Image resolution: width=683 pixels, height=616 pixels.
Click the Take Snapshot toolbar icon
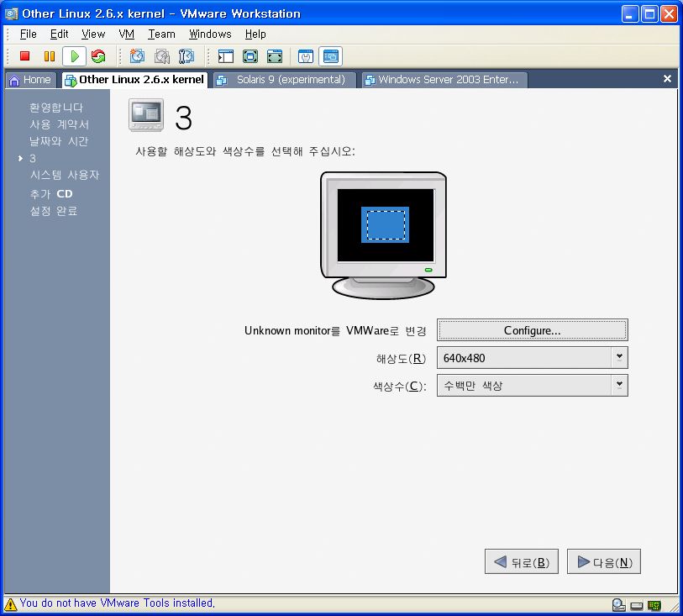pyautogui.click(x=137, y=56)
